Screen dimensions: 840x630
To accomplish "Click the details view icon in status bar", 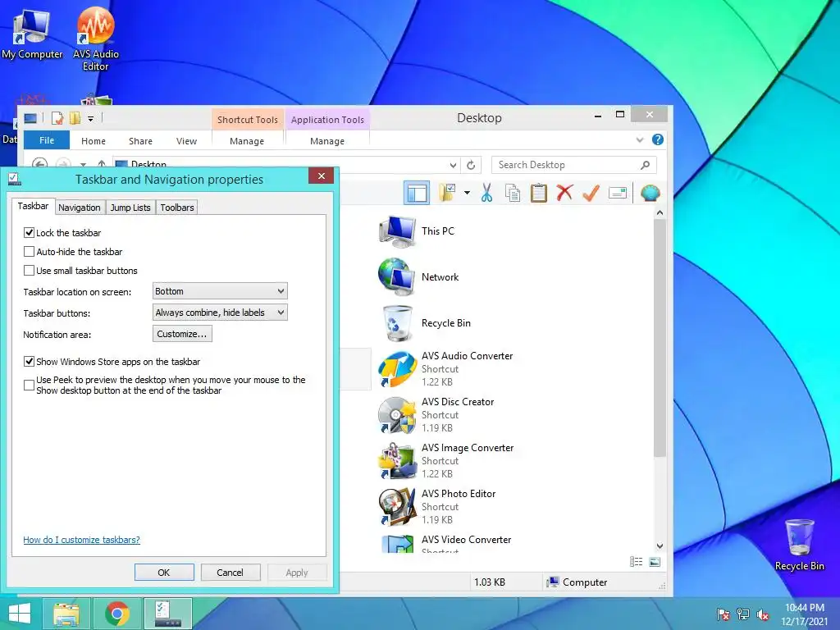I will click(x=636, y=561).
